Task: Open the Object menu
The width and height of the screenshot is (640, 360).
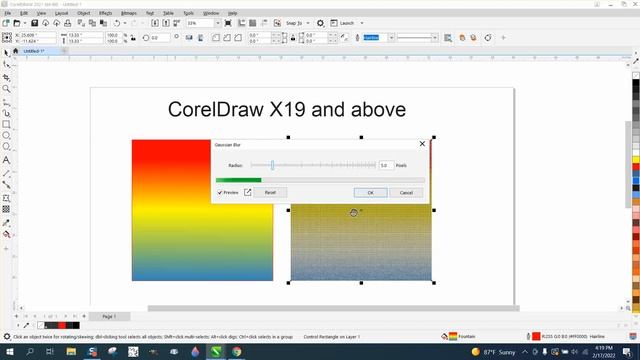Action: coord(83,13)
